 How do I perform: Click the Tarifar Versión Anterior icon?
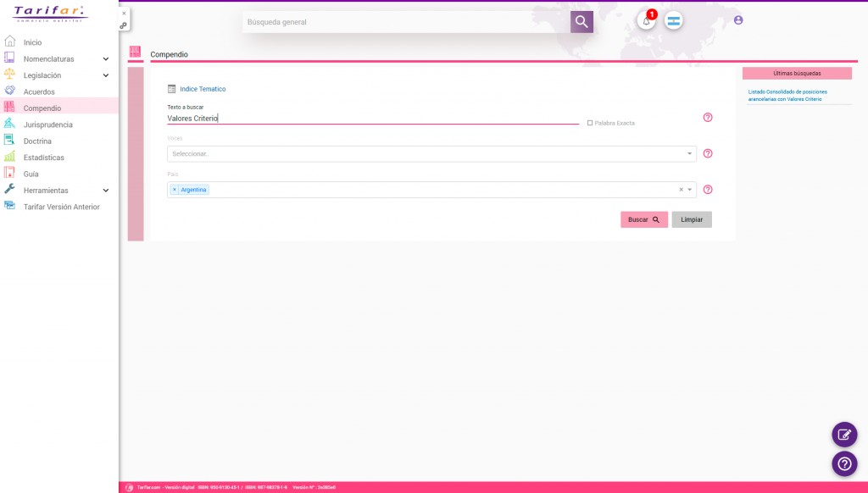pos(9,205)
